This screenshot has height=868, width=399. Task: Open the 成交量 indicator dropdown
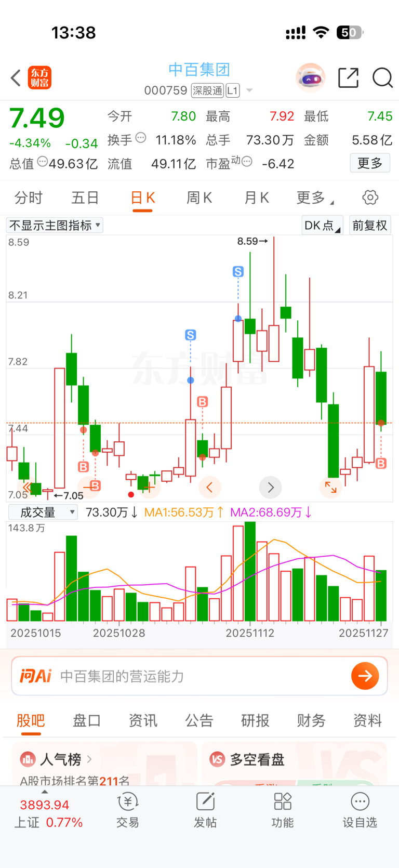point(43,512)
